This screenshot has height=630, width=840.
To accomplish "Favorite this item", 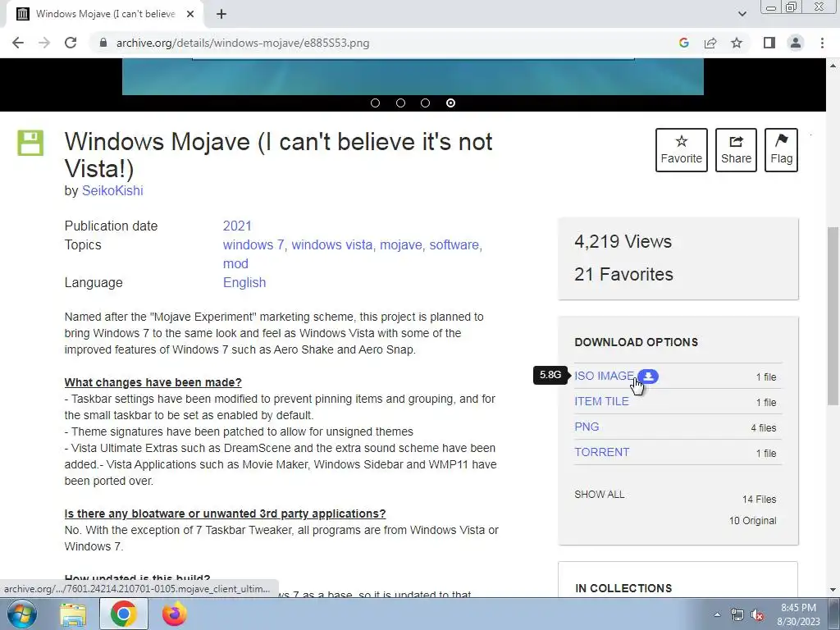I will [682, 150].
